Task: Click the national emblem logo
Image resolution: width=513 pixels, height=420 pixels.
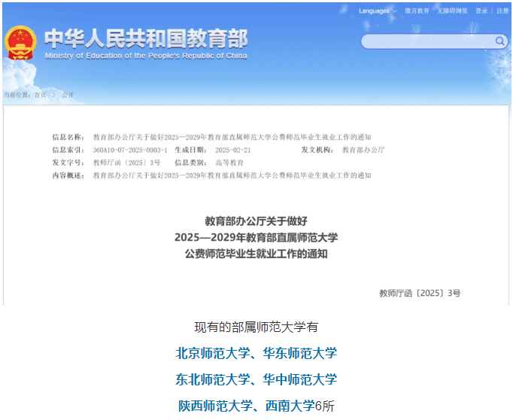Action: (20, 42)
